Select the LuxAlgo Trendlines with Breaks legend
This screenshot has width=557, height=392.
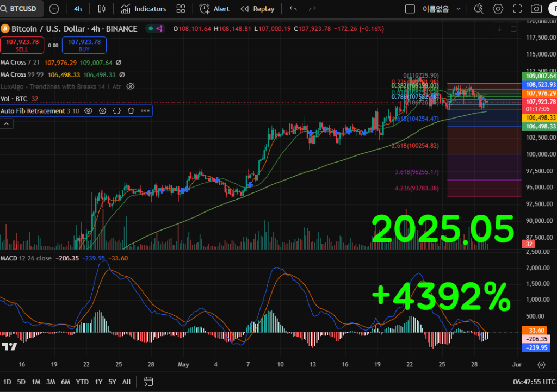61,86
